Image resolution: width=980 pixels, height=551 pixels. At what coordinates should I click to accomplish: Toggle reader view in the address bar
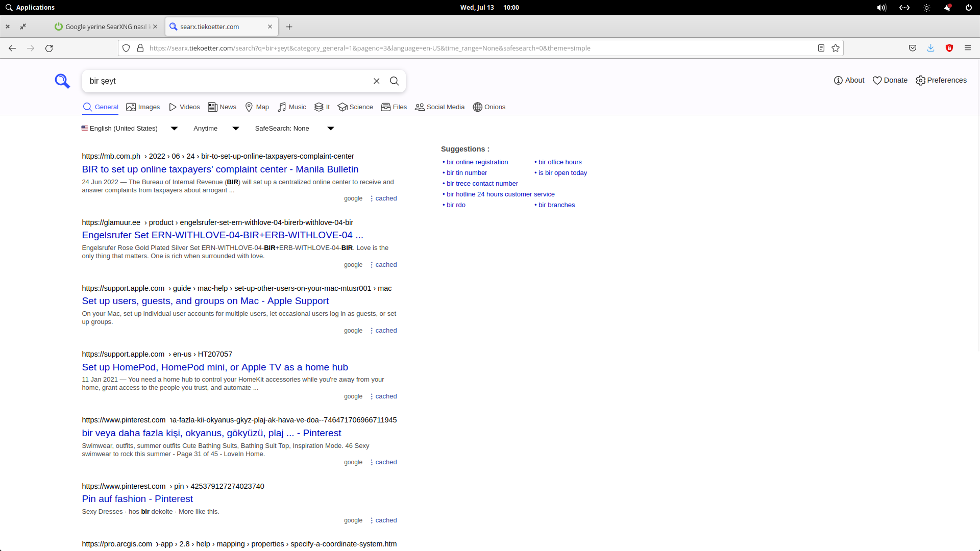click(x=820, y=48)
